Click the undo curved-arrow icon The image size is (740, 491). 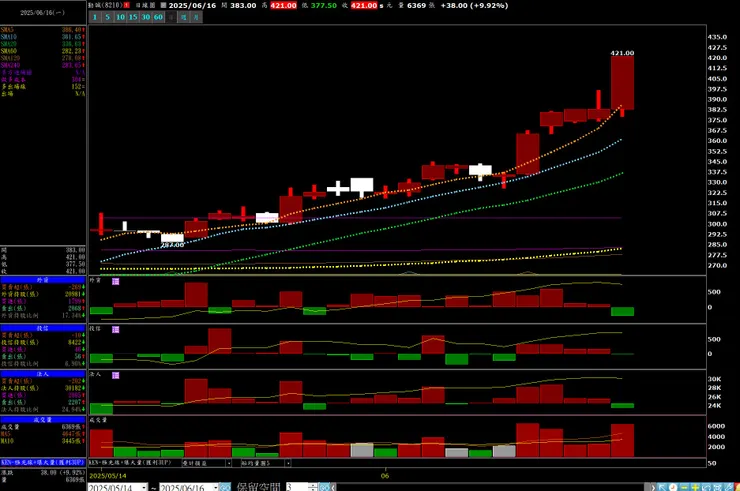[x=706, y=487]
